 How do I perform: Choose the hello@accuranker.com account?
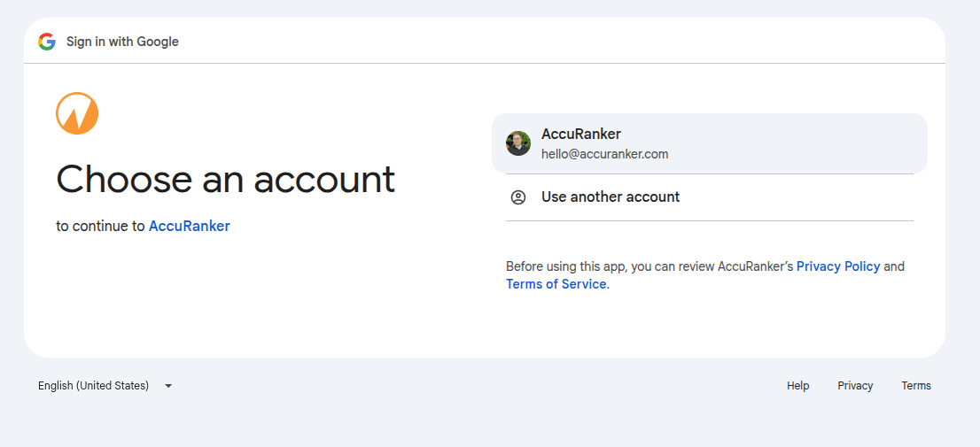coord(710,143)
